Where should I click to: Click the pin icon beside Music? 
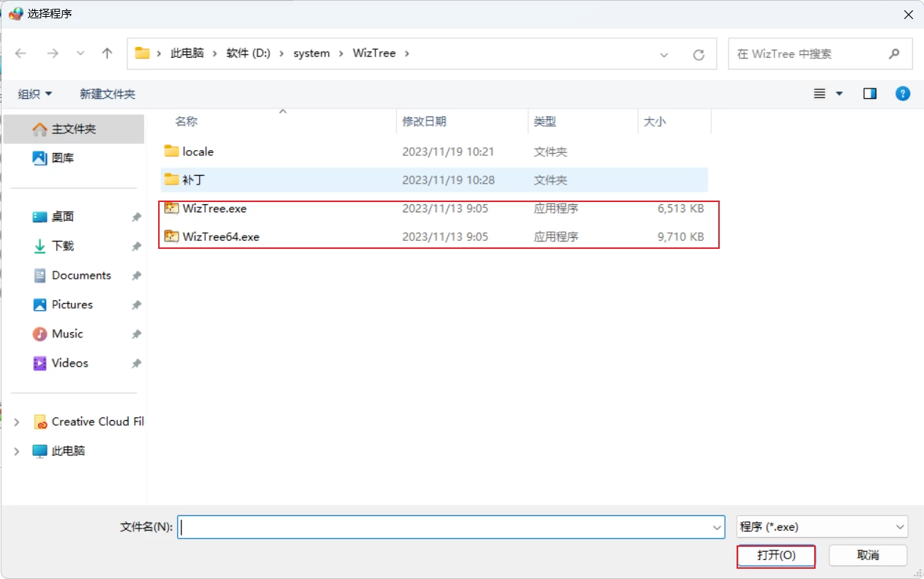136,335
